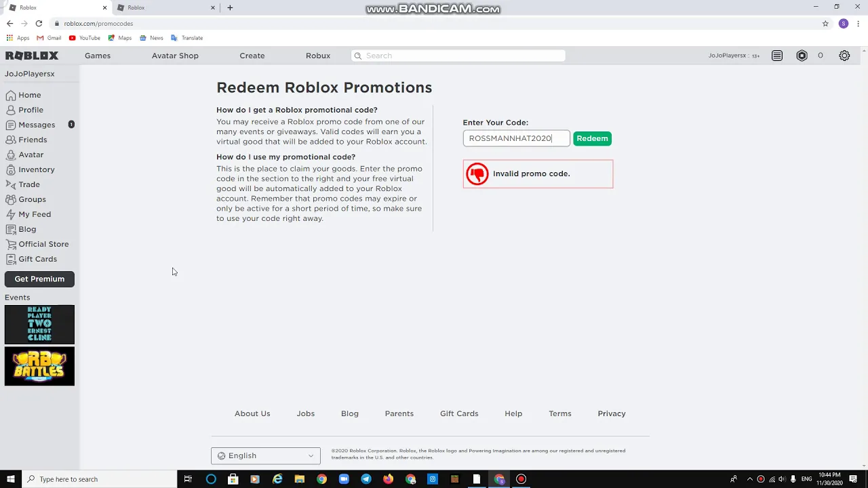Open the Avatar Shop tab
Screen dimensions: 868x488
click(x=175, y=56)
